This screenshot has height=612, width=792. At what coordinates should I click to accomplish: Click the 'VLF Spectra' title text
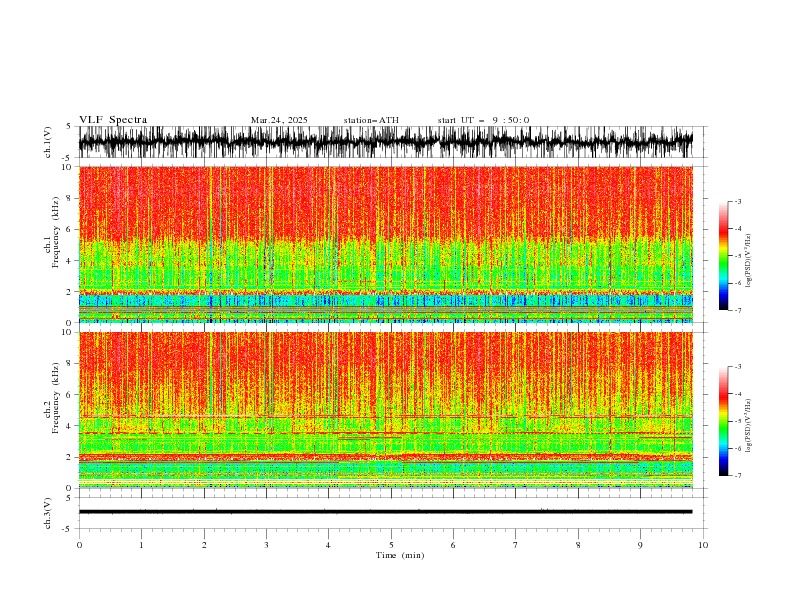coord(113,120)
